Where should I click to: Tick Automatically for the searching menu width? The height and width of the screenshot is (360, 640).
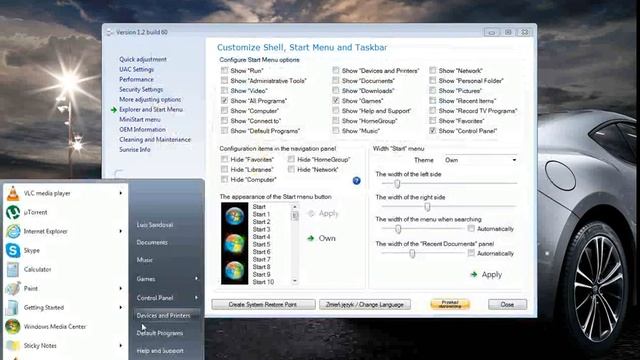click(x=471, y=229)
